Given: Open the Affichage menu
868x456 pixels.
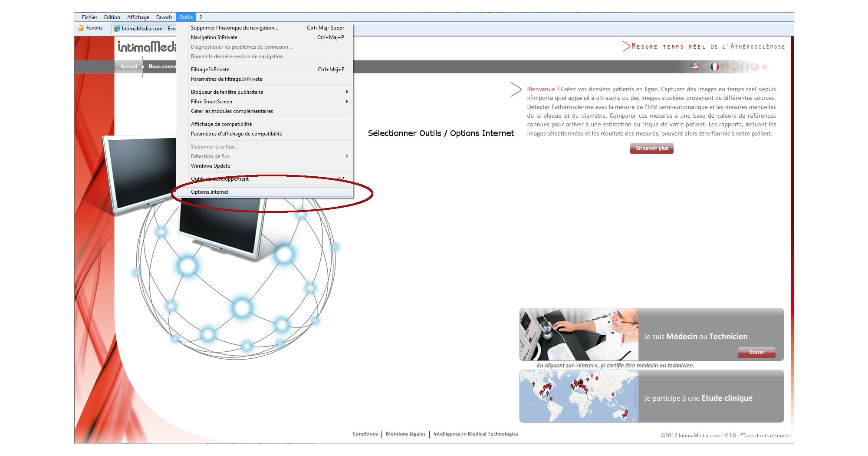Looking at the screenshot, I should [138, 17].
